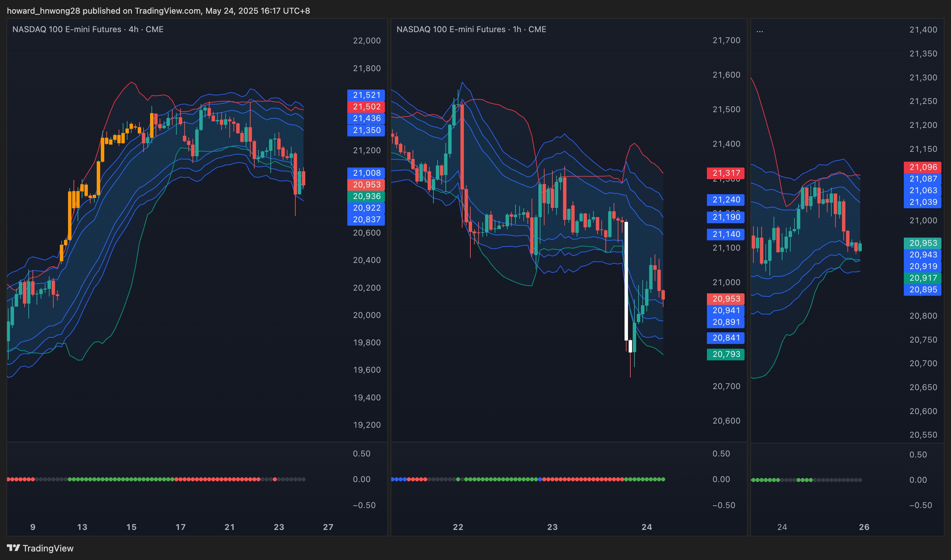Click the 1h NASDAQ 100 E-mini Futures title
The width and height of the screenshot is (951, 560).
(x=471, y=29)
